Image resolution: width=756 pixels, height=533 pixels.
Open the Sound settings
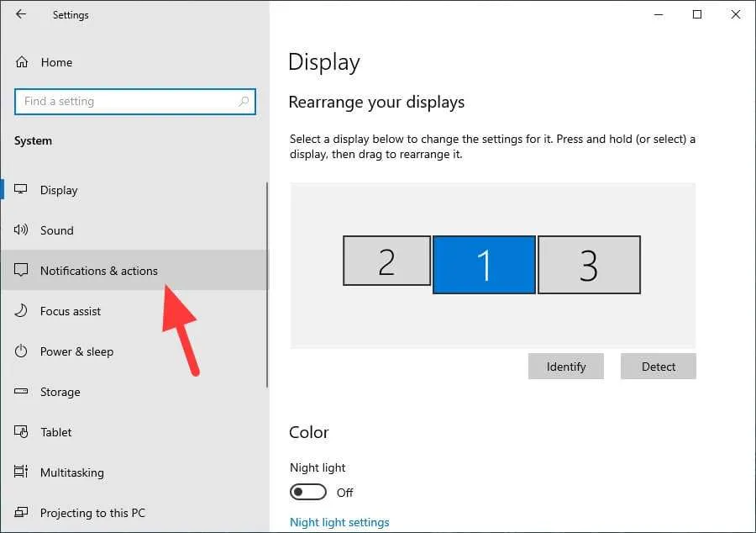point(134,230)
